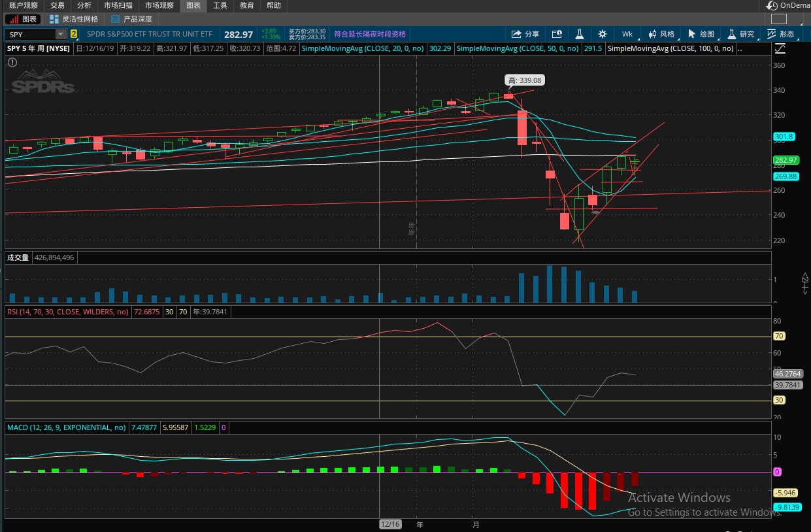Click the yellow 70 RSI overbought axis label

tap(780, 337)
